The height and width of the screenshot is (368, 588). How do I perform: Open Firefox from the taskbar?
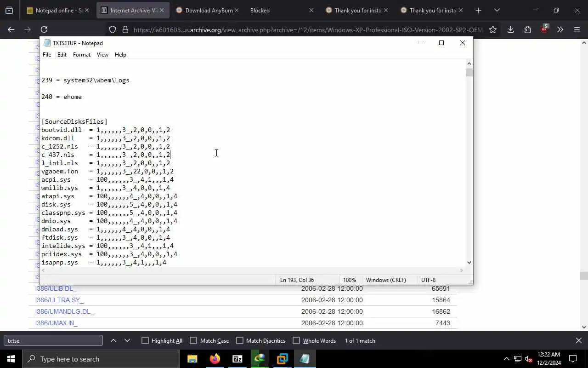(215, 359)
